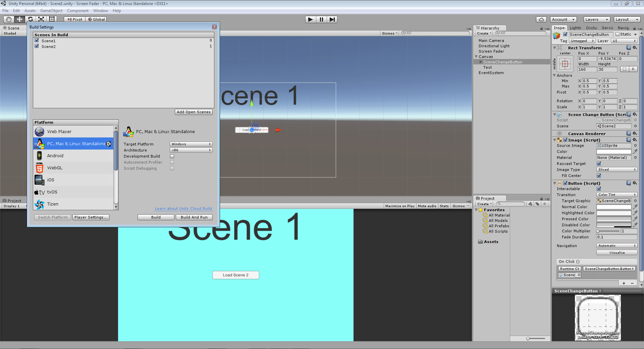This screenshot has width=644, height=349.
Task: Uncheck Scene1 in Scenes In Build
Action: (x=37, y=40)
